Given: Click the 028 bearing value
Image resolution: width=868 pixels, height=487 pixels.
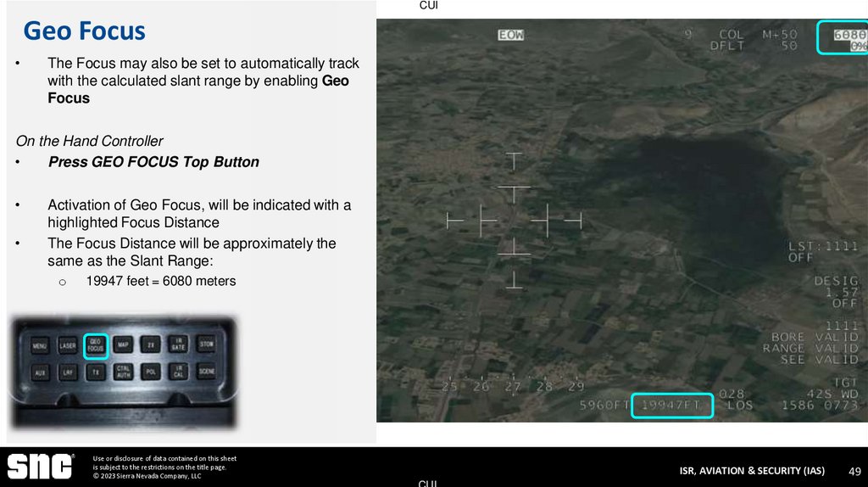Looking at the screenshot, I should [x=732, y=394].
